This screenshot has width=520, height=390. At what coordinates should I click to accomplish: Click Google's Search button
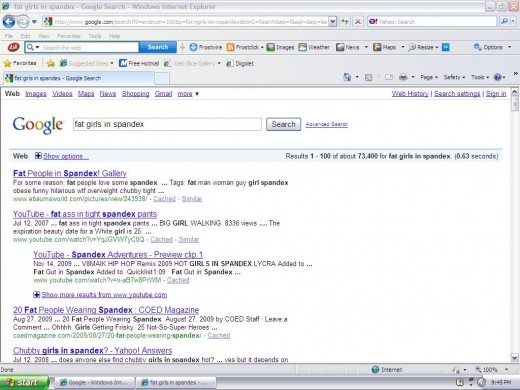[x=283, y=124]
